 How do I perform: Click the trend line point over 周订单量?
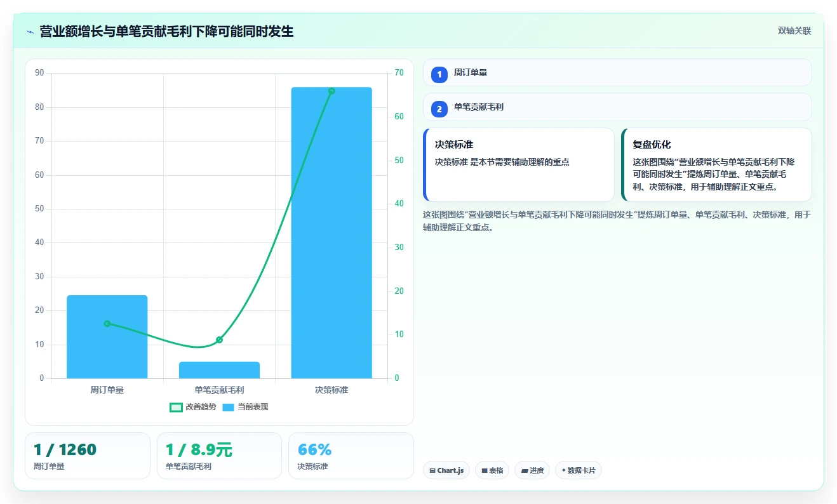click(x=107, y=324)
